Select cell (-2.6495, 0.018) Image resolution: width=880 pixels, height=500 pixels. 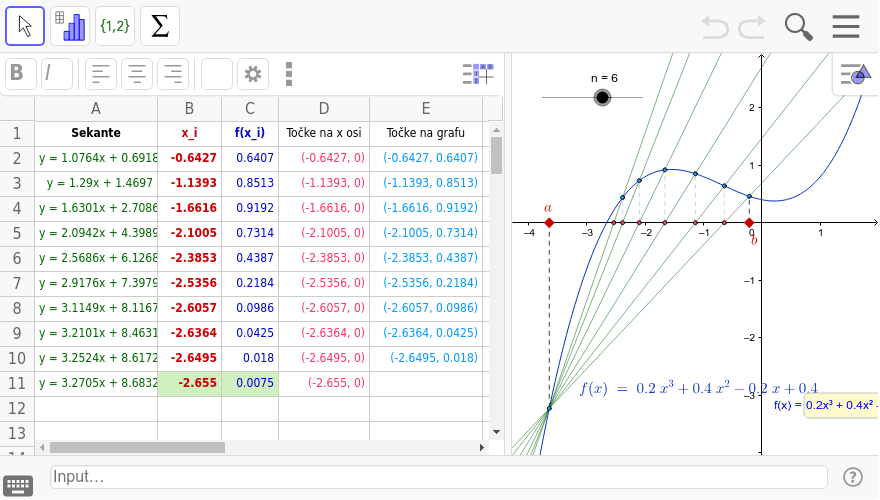point(426,359)
